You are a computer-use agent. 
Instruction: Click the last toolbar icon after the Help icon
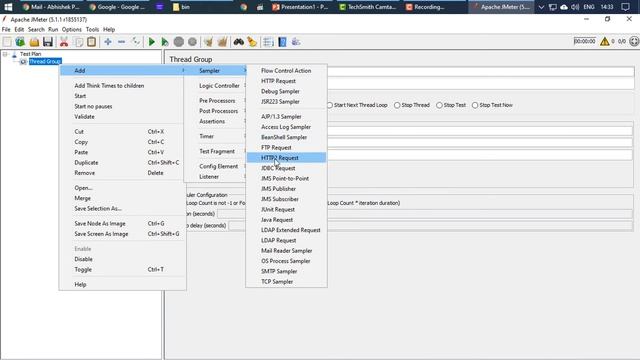(296, 42)
